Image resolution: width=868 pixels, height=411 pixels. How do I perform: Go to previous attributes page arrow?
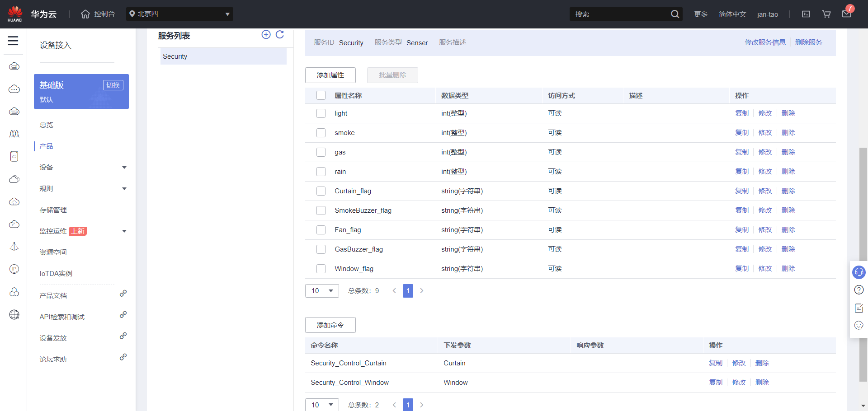(394, 291)
